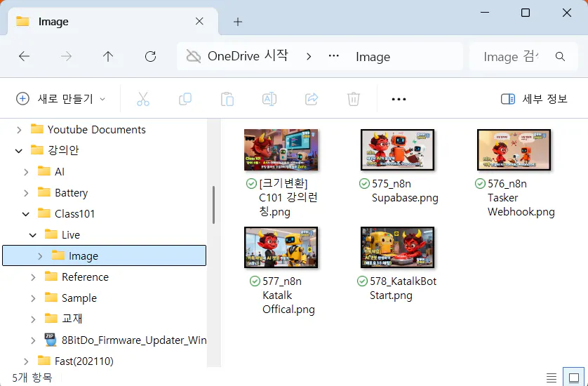This screenshot has height=386, width=588.
Task: Switch to details list view icon
Action: point(552,378)
